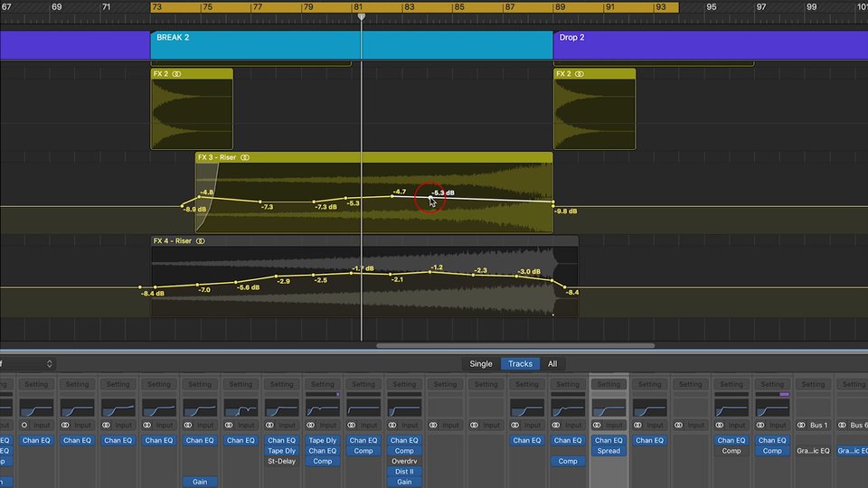Image resolution: width=868 pixels, height=488 pixels.
Task: Switch mixer view to Single
Action: tap(480, 363)
